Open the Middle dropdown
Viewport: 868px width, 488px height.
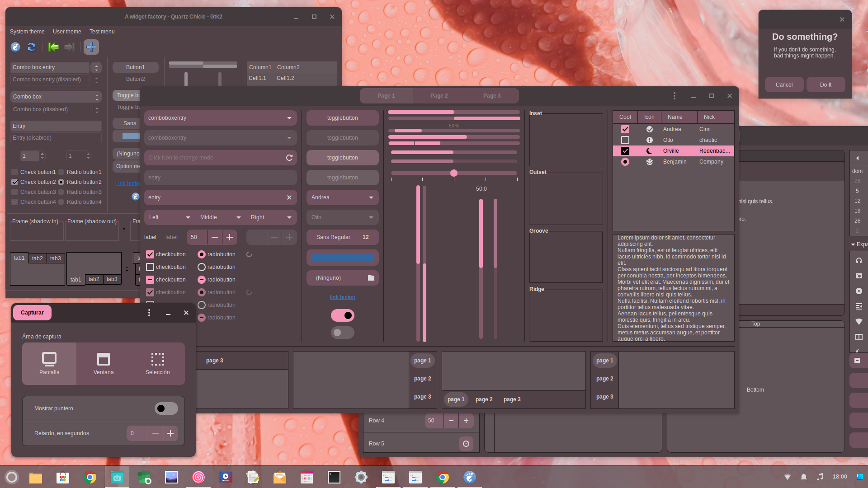[x=220, y=217]
